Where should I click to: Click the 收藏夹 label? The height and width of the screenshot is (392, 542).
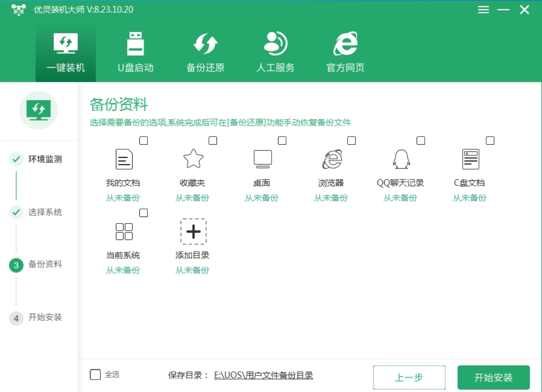point(192,183)
